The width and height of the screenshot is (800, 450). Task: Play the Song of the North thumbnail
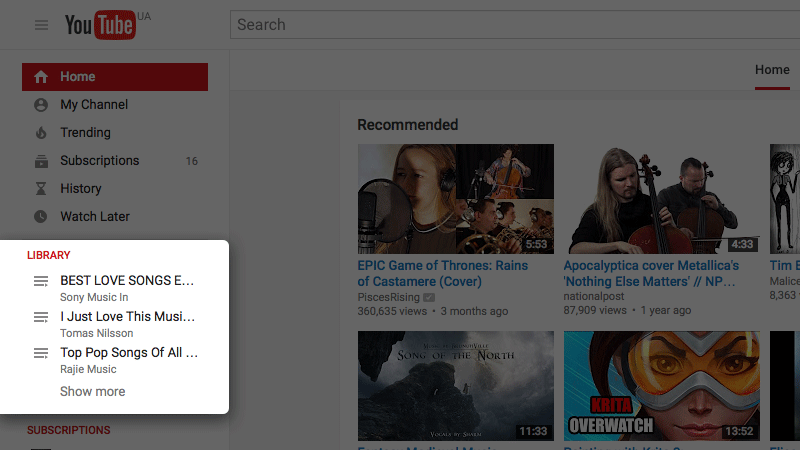(x=456, y=386)
